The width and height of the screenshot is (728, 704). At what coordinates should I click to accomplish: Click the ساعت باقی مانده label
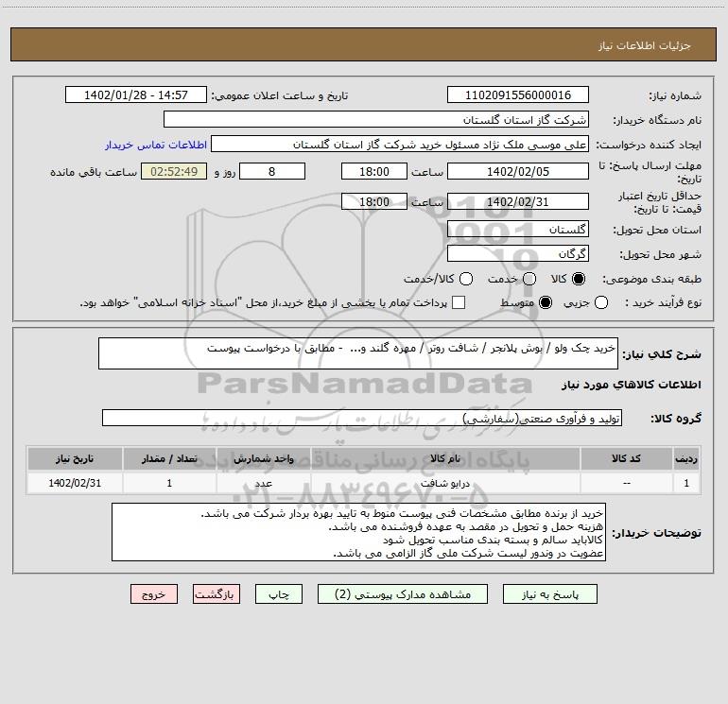pyautogui.click(x=94, y=172)
